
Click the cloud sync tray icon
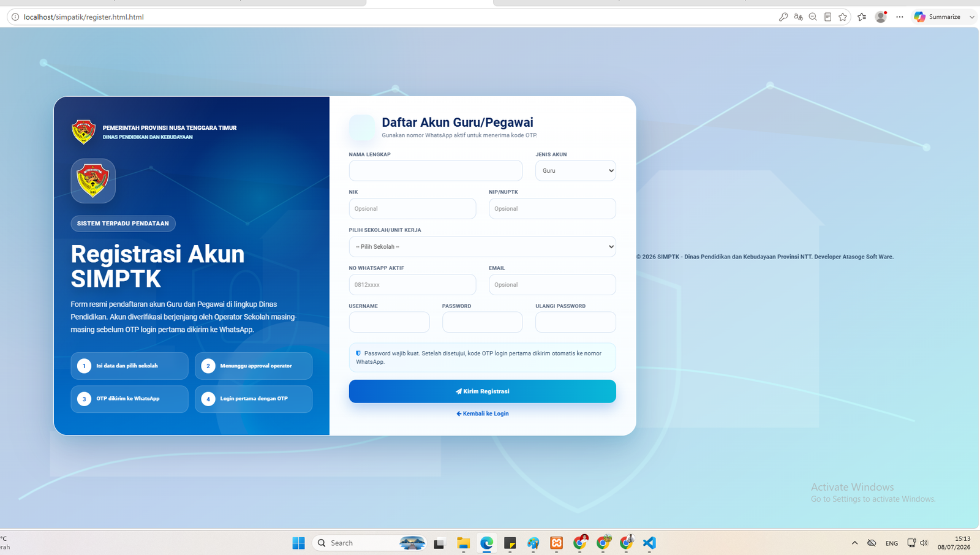872,543
